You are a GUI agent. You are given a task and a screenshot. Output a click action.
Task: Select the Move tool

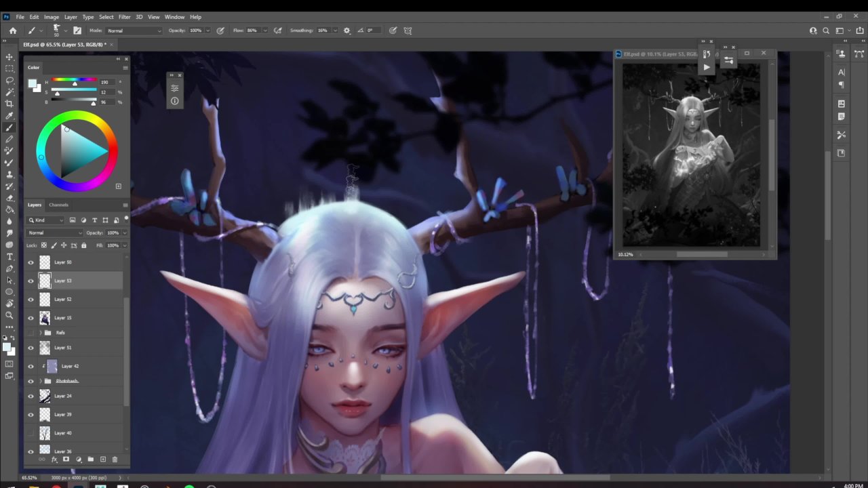(9, 57)
